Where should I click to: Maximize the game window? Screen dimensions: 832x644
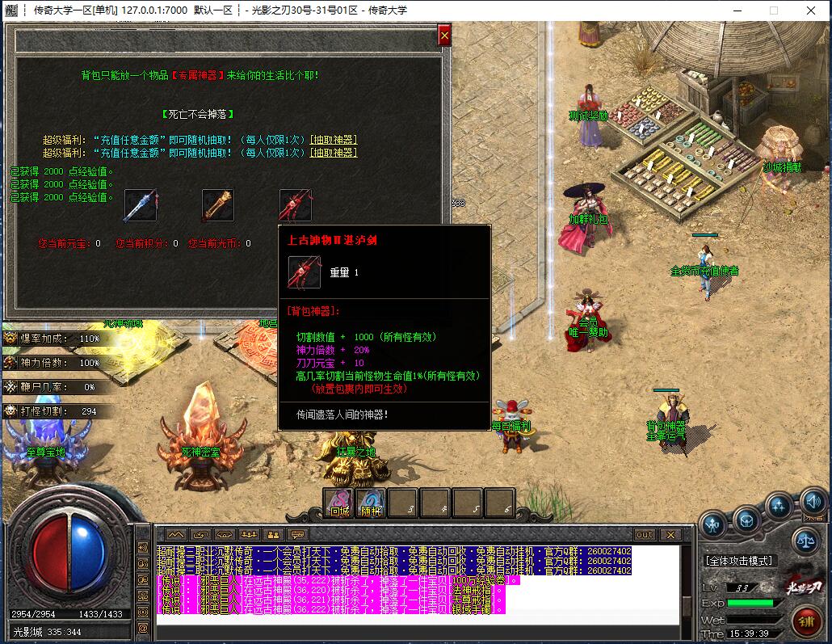click(774, 11)
